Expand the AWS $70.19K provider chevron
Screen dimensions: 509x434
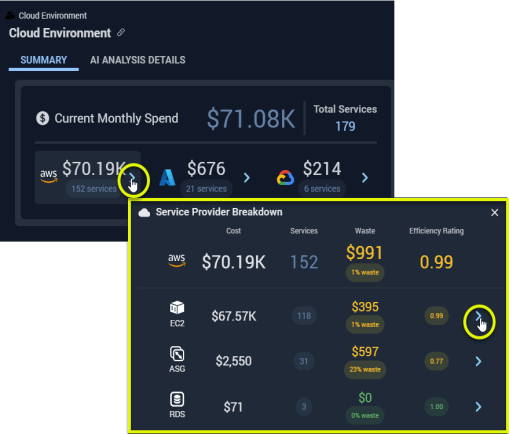point(132,177)
